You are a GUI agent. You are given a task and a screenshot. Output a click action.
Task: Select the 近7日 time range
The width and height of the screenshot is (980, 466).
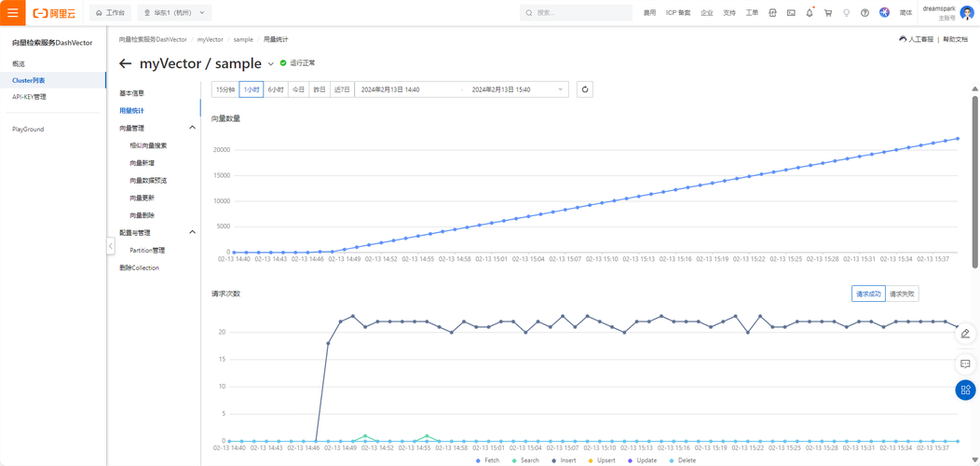[342, 89]
